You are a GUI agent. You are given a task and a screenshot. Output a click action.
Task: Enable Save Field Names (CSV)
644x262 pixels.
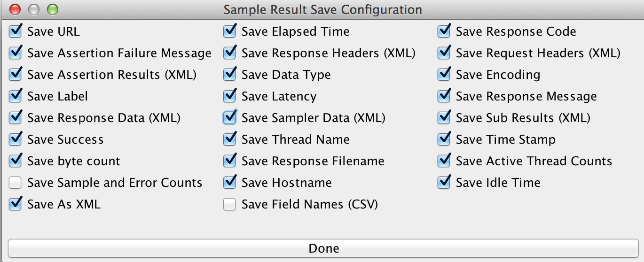(x=230, y=204)
